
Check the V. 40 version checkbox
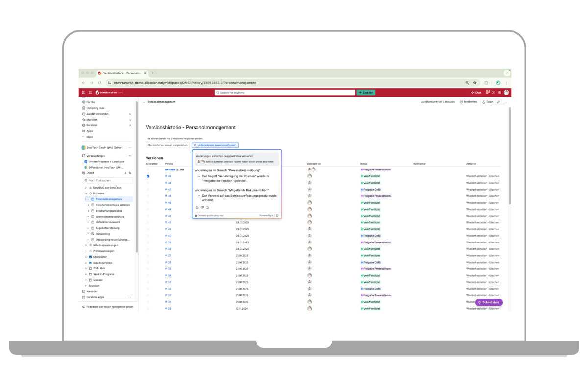point(148,236)
